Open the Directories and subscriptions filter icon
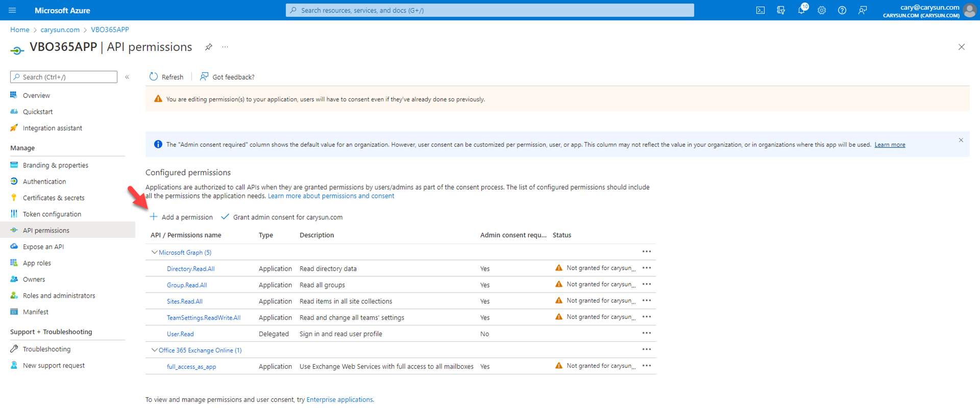The height and width of the screenshot is (409, 980). (x=781, y=10)
